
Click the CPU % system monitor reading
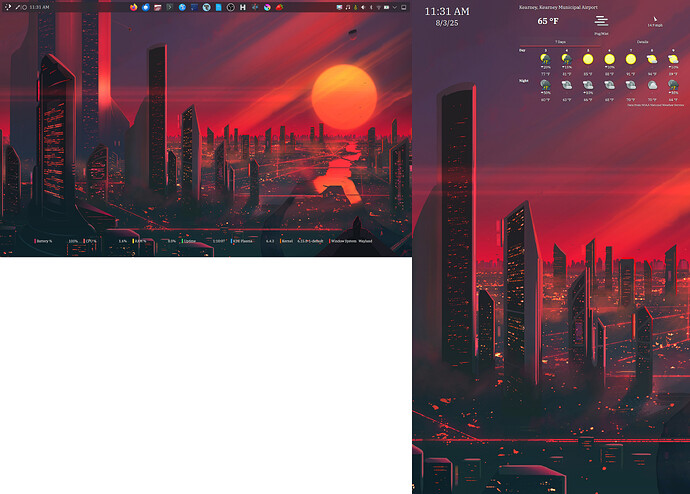coord(90,241)
